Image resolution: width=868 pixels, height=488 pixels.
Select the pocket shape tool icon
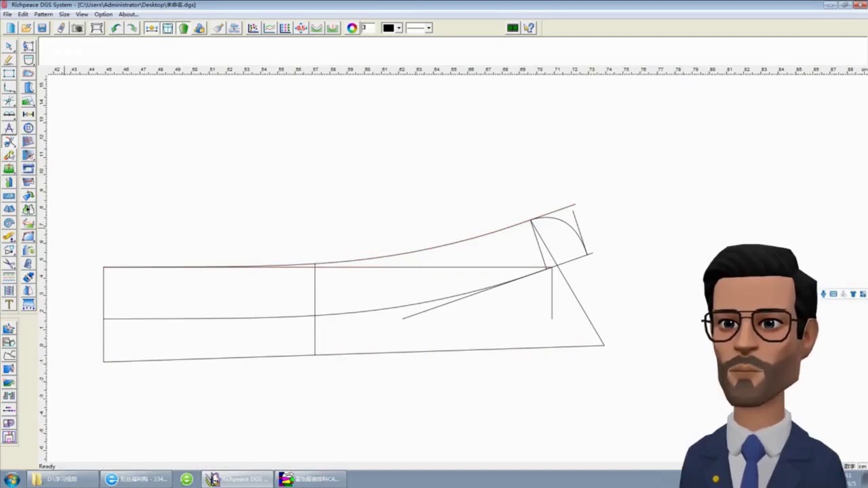tap(28, 60)
